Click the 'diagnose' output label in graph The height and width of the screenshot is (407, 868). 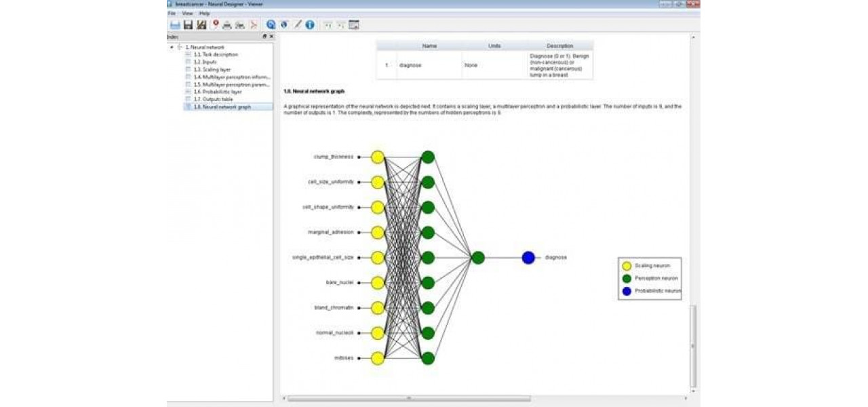click(555, 258)
